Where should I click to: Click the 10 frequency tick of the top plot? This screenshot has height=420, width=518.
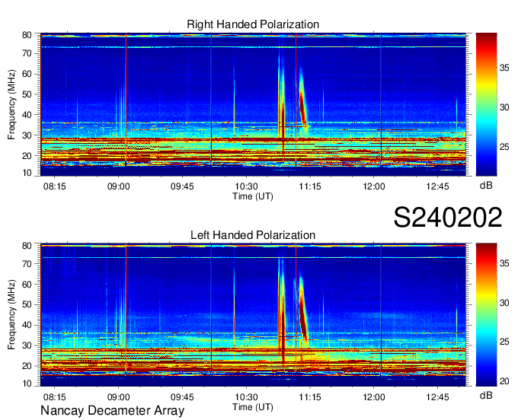27,173
